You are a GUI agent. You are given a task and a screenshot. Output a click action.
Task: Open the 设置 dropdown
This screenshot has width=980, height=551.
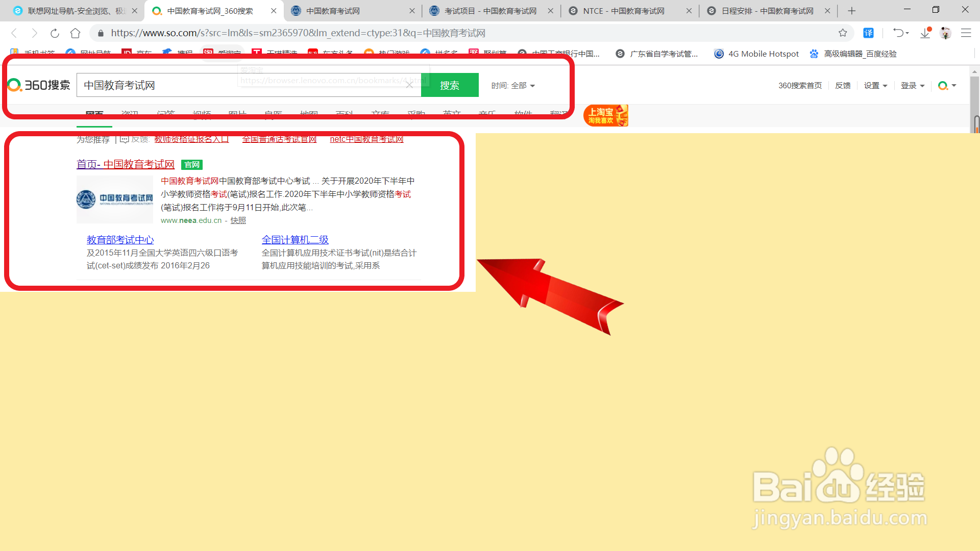876,85
